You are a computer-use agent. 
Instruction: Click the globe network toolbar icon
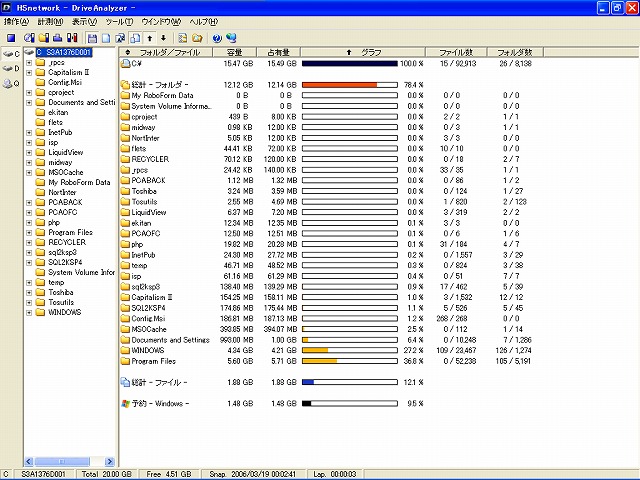coord(231,38)
